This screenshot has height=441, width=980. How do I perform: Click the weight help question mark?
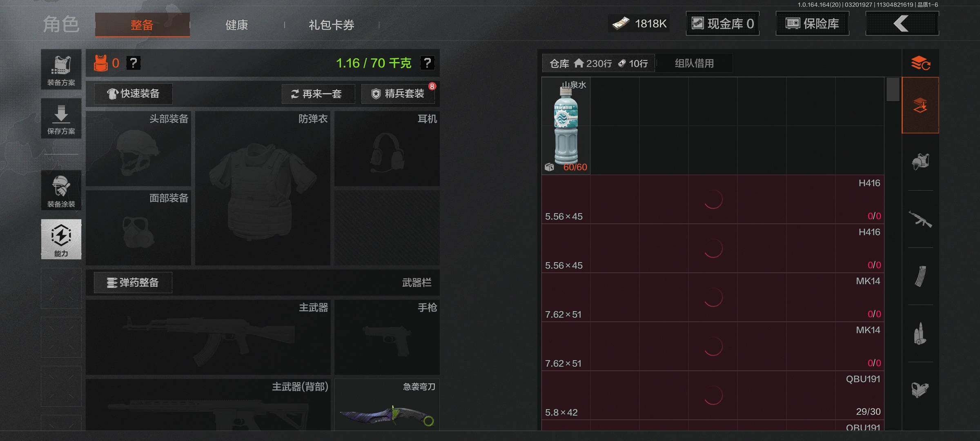click(427, 63)
